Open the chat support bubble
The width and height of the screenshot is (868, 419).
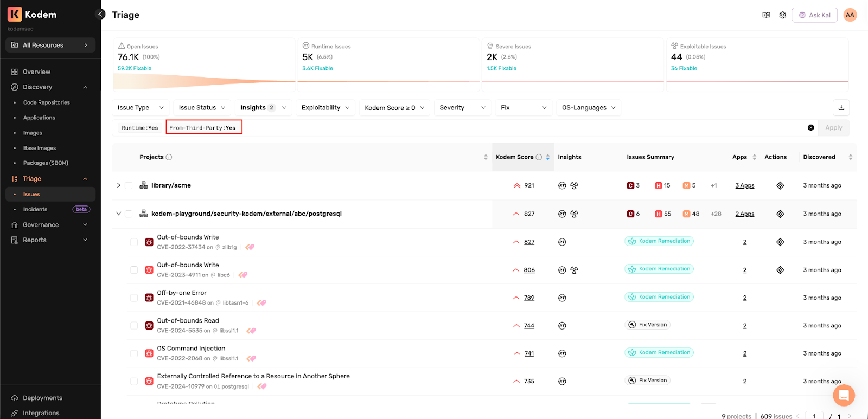coord(844,395)
